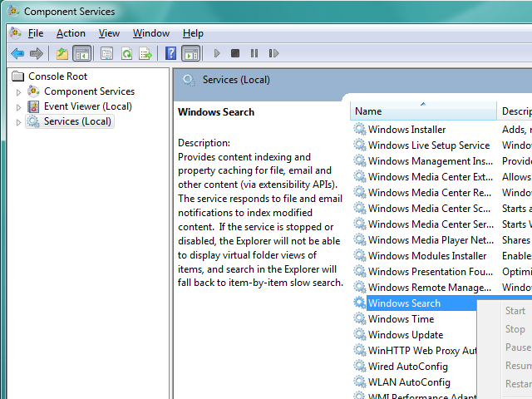Select Windows Management Ins... service

pos(431,160)
